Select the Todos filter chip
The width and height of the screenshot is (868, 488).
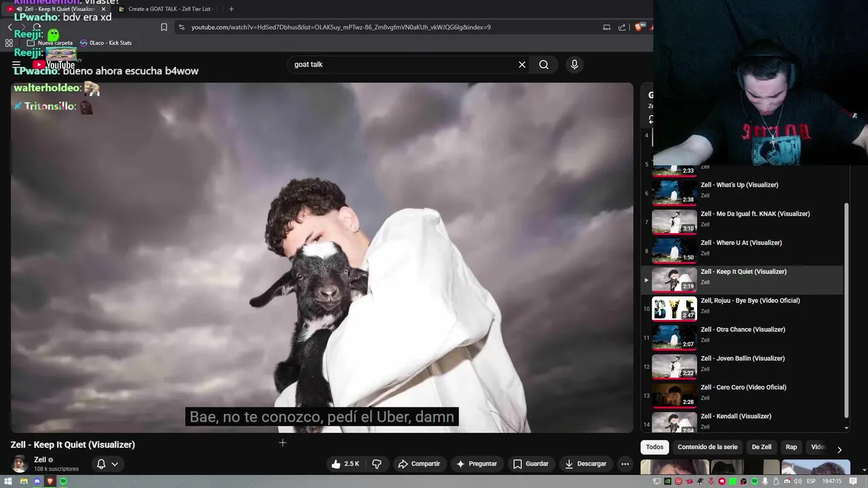click(654, 447)
